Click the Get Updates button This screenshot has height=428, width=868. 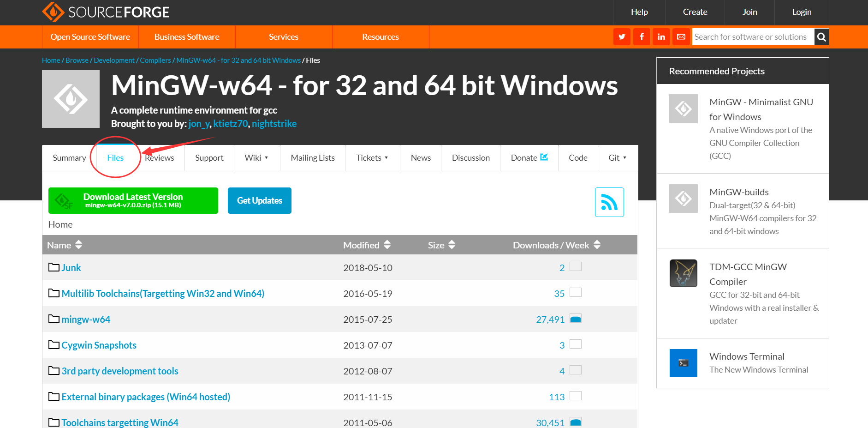(260, 200)
